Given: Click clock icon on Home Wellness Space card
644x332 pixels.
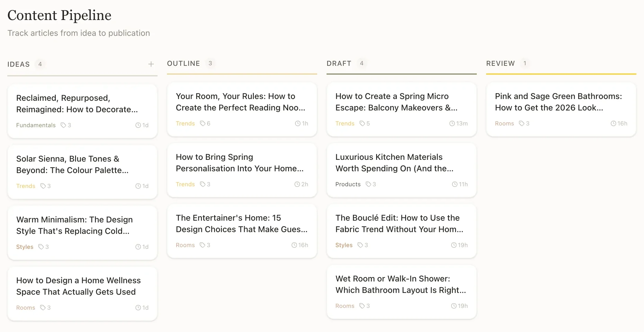Looking at the screenshot, I should coord(138,308).
